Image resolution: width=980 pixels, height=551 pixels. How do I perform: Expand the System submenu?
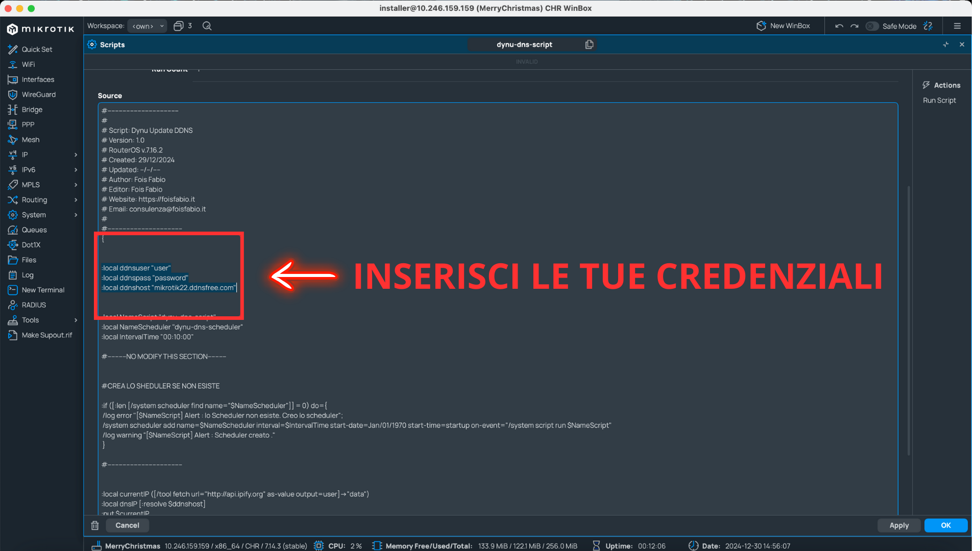[76, 215]
